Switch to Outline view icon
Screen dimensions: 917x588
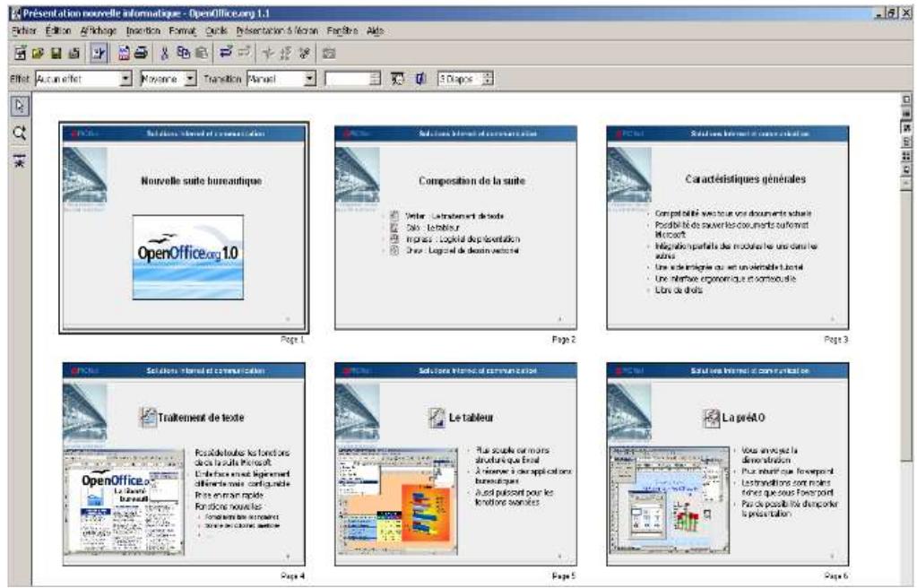tap(907, 114)
